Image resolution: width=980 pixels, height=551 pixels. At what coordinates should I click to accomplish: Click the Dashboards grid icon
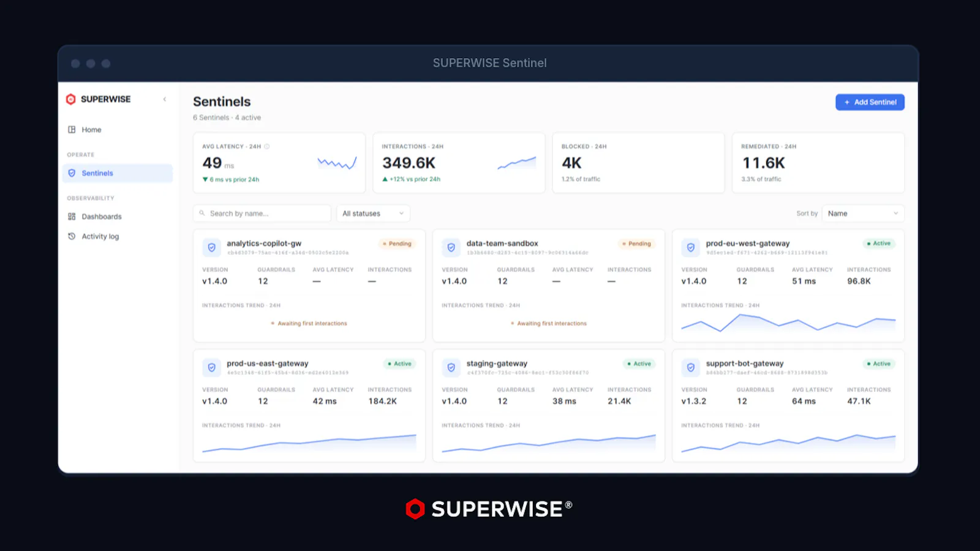pyautogui.click(x=72, y=217)
